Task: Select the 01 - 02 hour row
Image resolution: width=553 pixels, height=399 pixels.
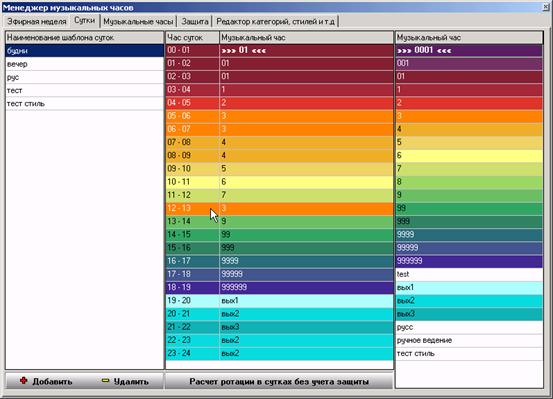Action: 280,64
